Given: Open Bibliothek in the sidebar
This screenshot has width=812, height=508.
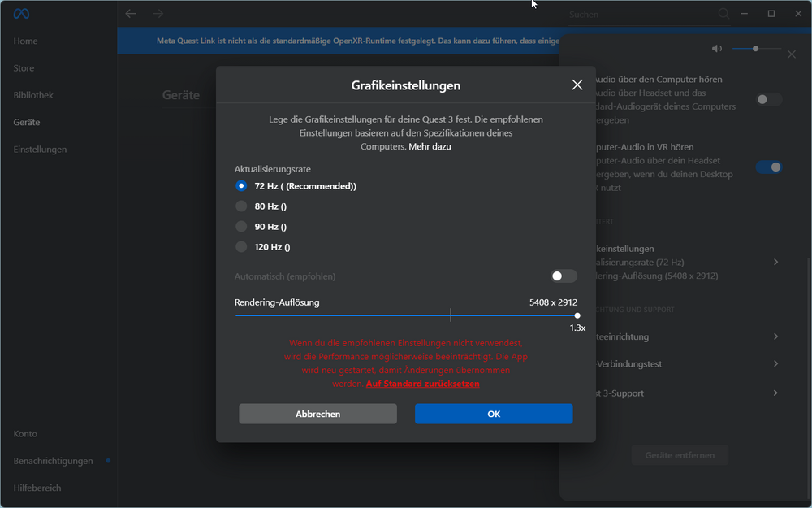Looking at the screenshot, I should coord(33,95).
